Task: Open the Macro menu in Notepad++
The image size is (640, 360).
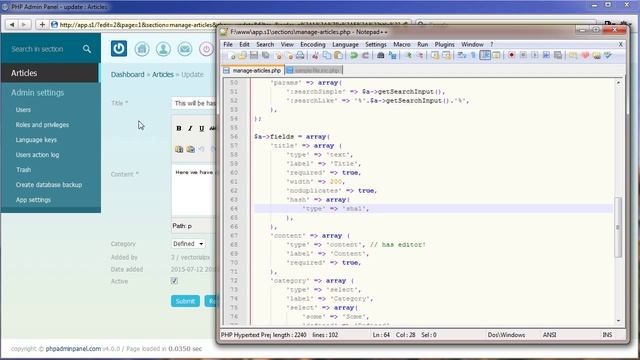Action: tap(402, 44)
